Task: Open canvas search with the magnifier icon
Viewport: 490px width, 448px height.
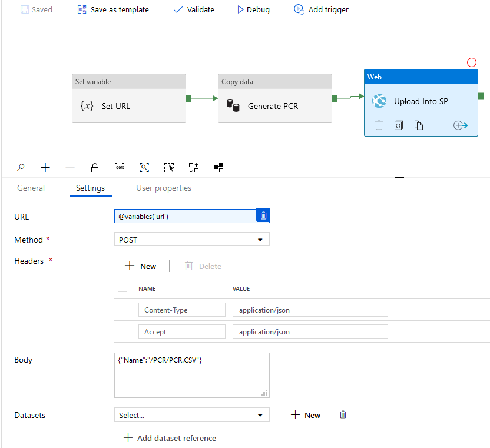Action: 21,168
